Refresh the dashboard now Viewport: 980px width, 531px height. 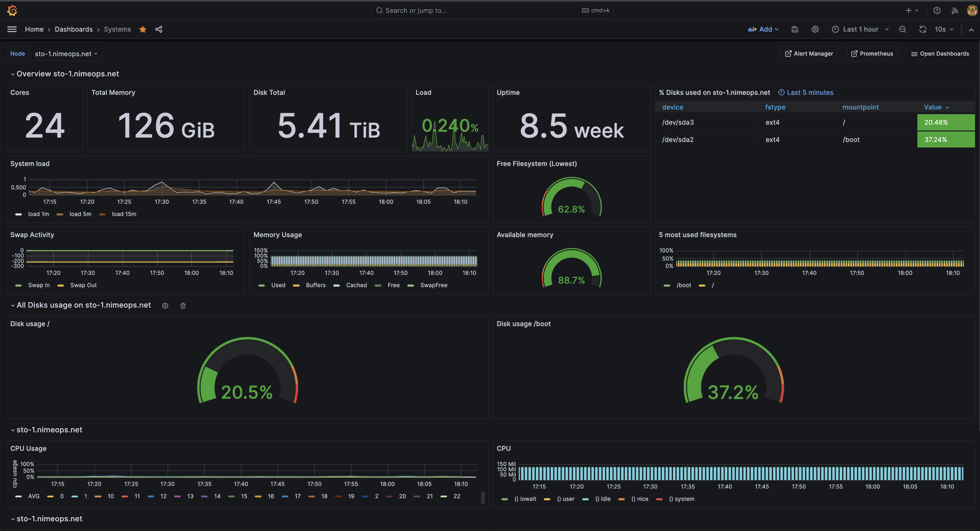pyautogui.click(x=922, y=30)
